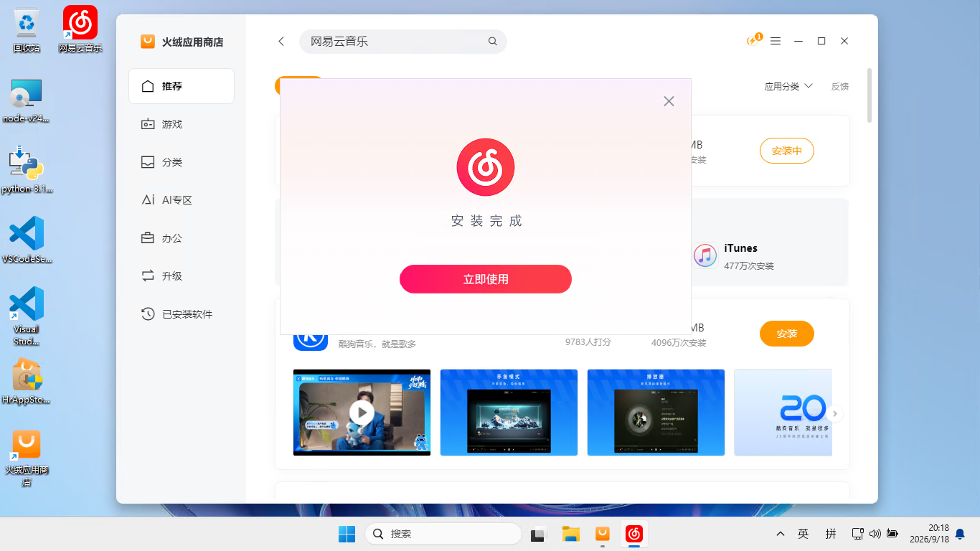The width and height of the screenshot is (980, 551).
Task: Click the store window vertical scrollbar
Action: (870, 95)
